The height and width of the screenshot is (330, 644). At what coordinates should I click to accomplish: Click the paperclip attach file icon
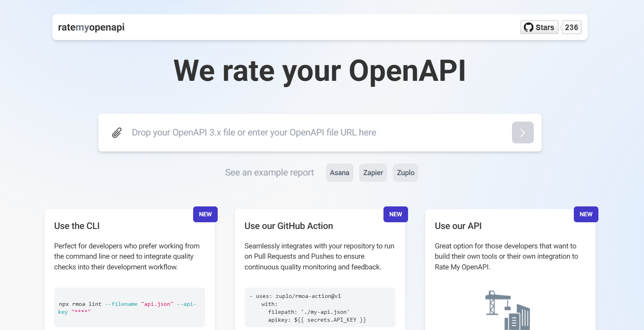(x=117, y=133)
